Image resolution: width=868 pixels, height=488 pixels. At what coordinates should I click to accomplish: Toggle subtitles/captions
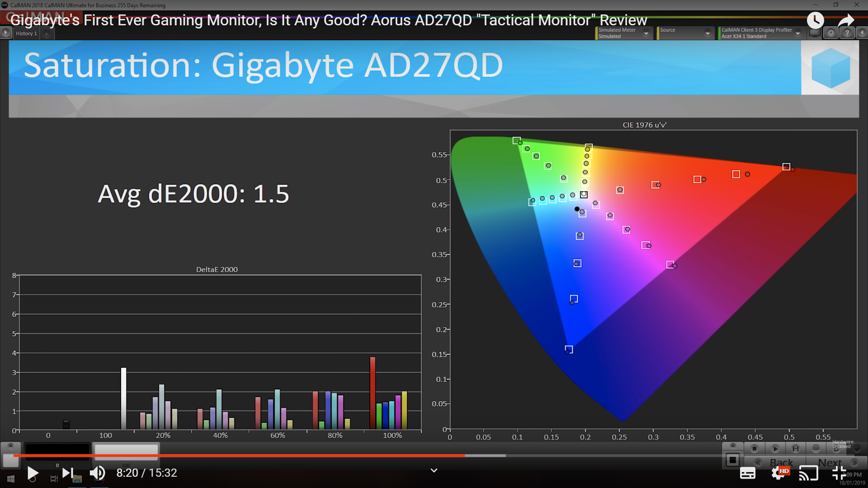tap(747, 473)
